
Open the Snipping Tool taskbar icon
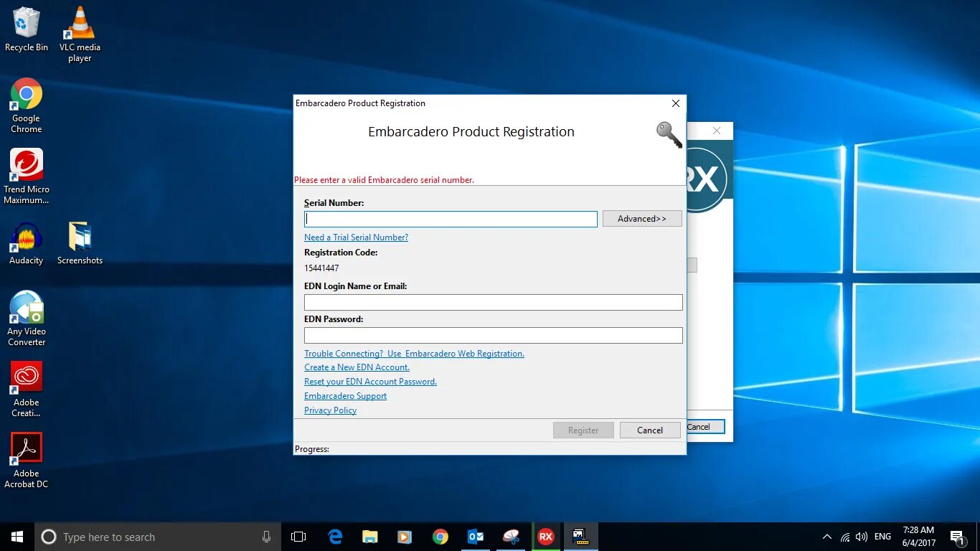pos(510,537)
